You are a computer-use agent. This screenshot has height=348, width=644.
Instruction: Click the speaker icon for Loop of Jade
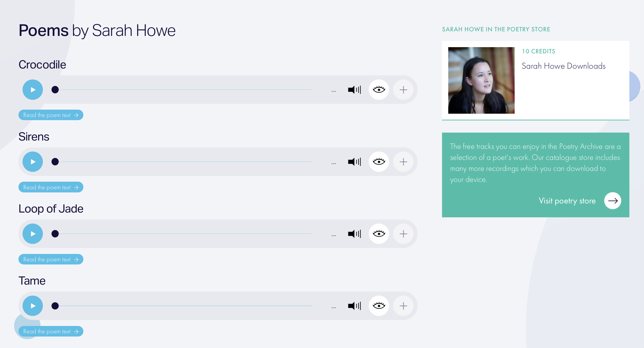pyautogui.click(x=354, y=234)
